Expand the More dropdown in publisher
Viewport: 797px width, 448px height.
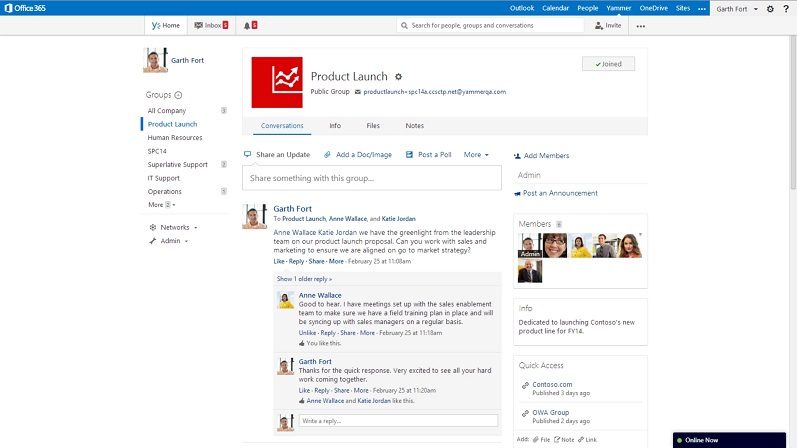(x=476, y=155)
